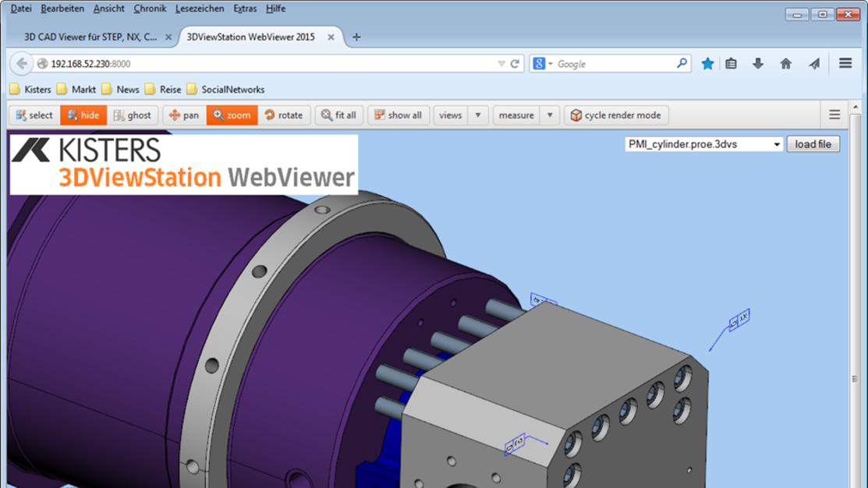Open the Datei menu
The image size is (868, 488).
pos(21,9)
